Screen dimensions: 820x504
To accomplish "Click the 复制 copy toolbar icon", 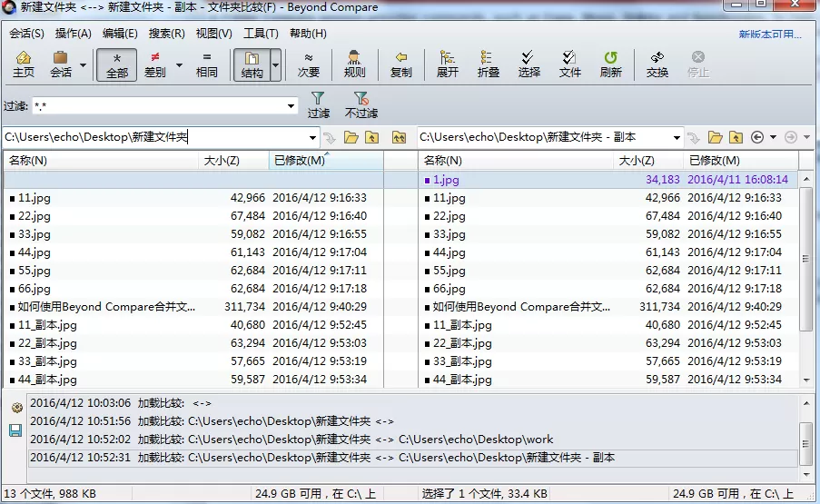I will pyautogui.click(x=401, y=64).
